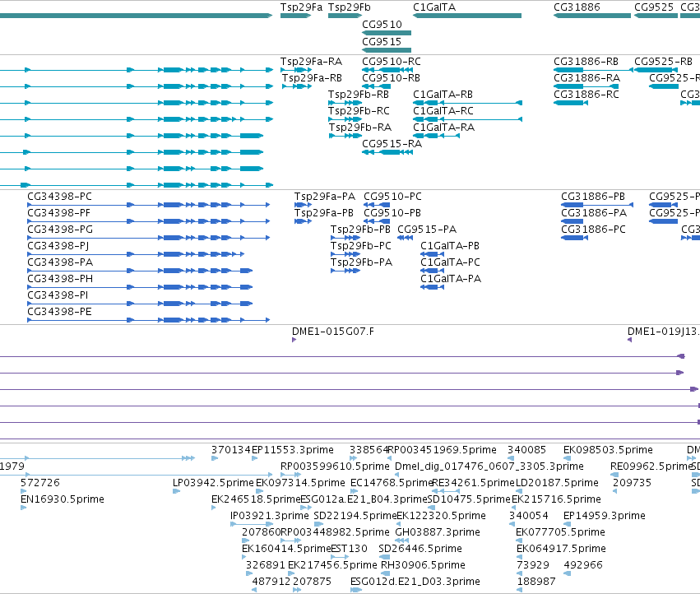The width and height of the screenshot is (700, 594).
Task: Select protein CG9510-PC
Action: click(x=377, y=205)
